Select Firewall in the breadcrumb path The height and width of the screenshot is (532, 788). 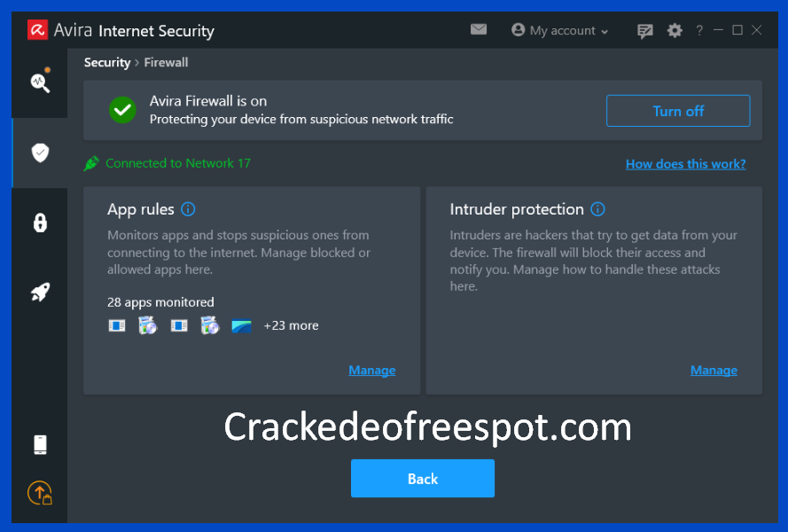point(166,62)
